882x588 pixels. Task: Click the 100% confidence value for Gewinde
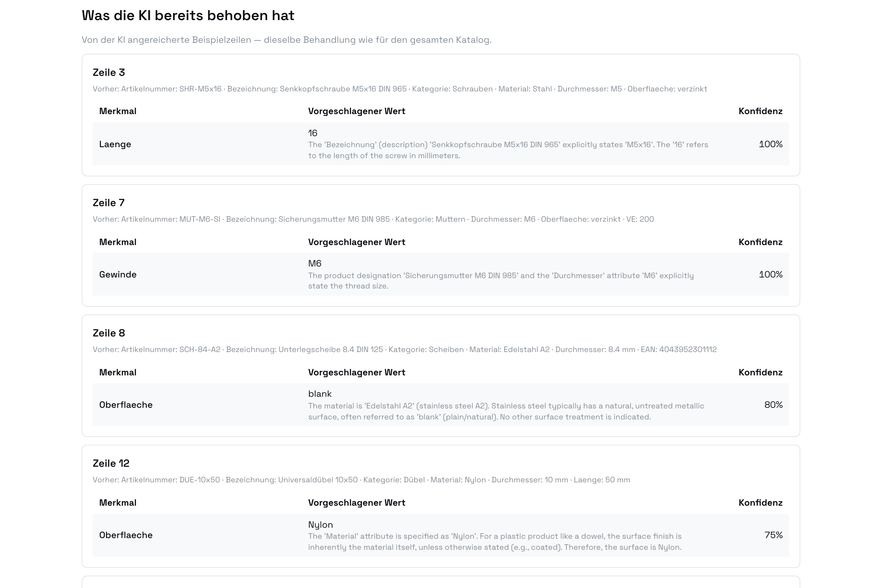coord(770,275)
